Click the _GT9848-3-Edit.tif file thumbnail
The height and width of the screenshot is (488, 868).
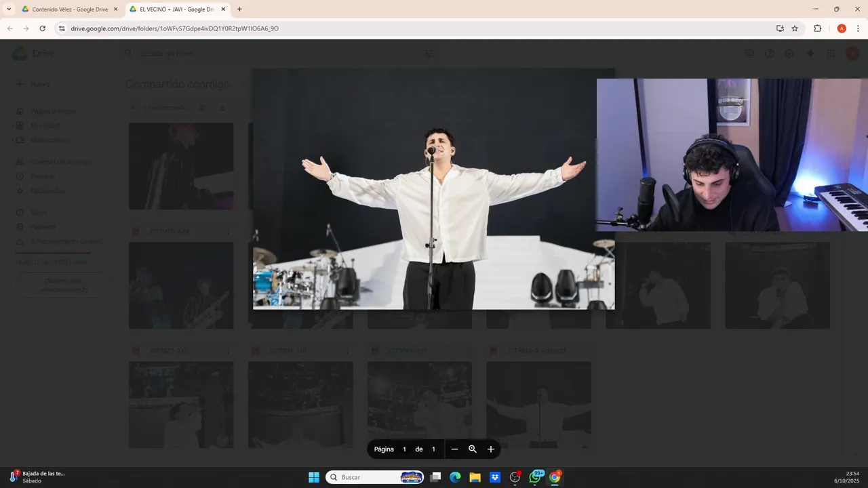538,405
